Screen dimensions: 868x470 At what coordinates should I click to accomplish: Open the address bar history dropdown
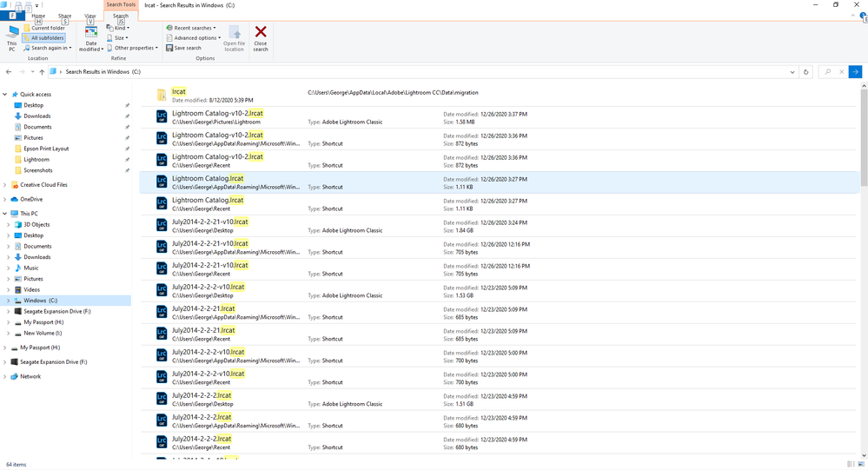(x=792, y=72)
